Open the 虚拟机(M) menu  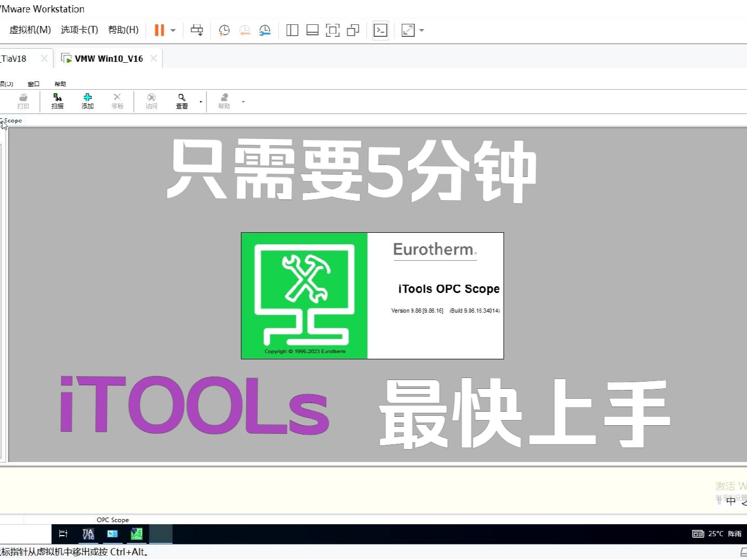pos(30,30)
